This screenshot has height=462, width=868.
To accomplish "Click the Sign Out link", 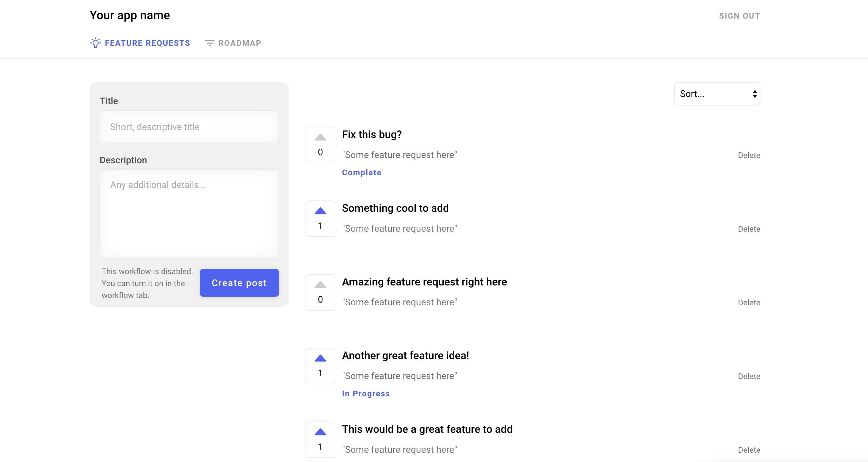I will pos(739,16).
